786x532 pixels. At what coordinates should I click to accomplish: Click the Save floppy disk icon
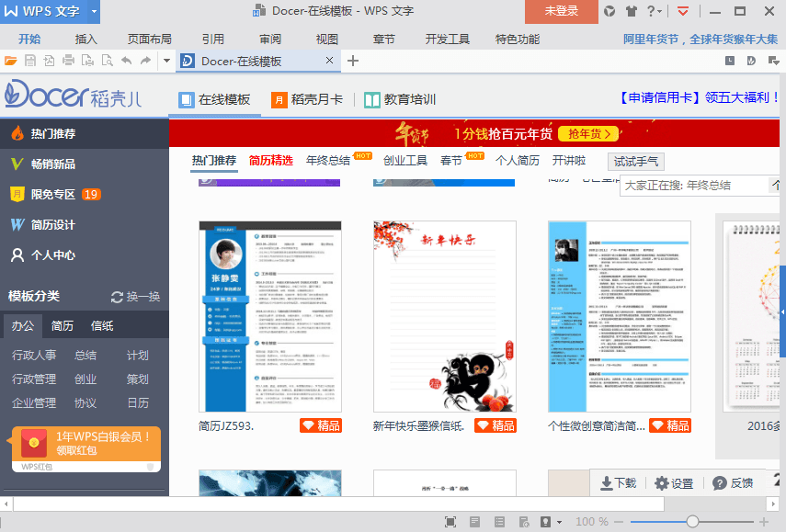pos(30,62)
